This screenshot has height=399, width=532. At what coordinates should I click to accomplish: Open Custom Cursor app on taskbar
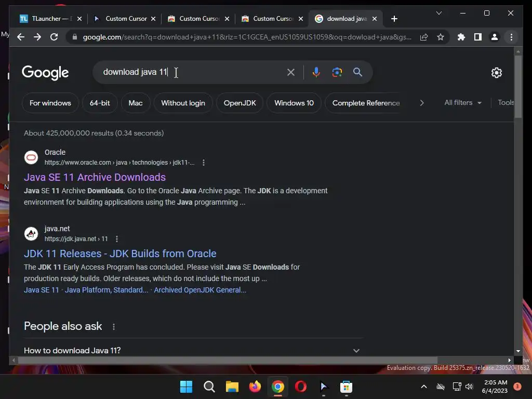323,387
